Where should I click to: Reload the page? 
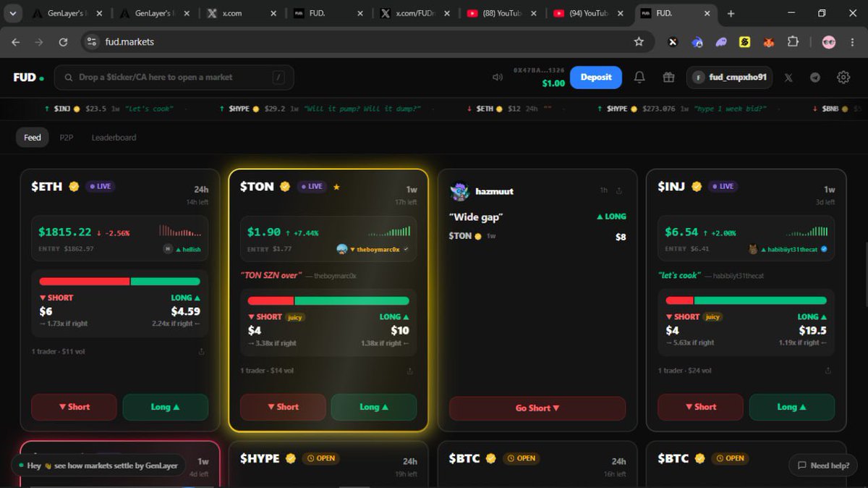point(63,42)
